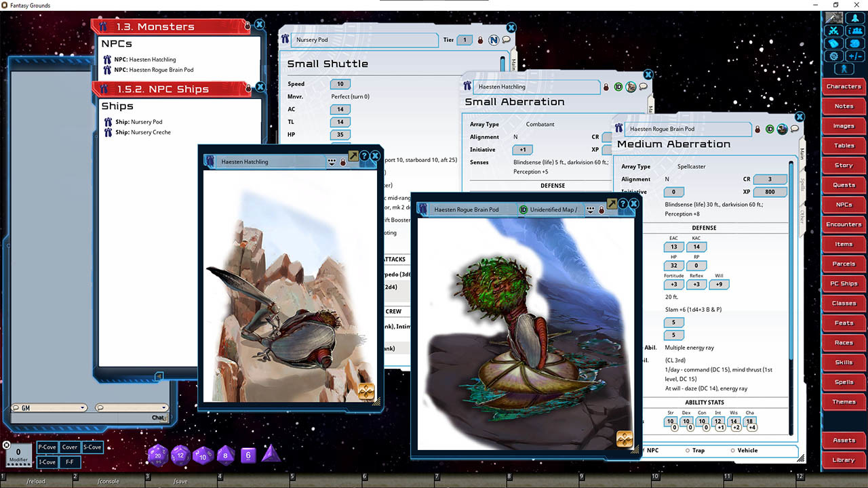This screenshot has width=868, height=488.
Task: Toggle the ID visibility on Haesten Hatchling sheet
Action: [618, 87]
